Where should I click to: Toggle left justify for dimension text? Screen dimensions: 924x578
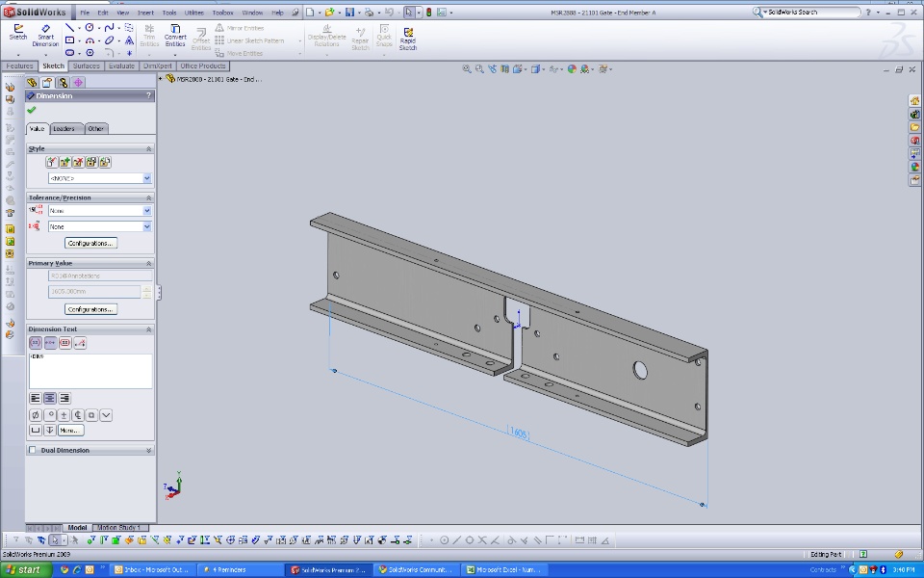click(36, 398)
